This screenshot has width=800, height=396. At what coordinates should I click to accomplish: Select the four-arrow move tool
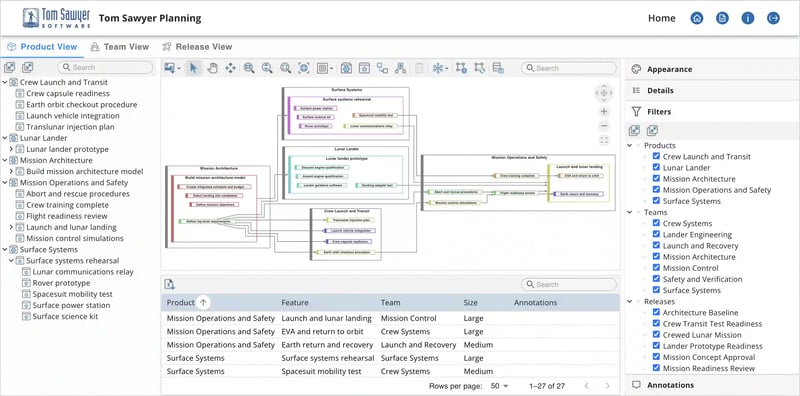click(x=230, y=68)
